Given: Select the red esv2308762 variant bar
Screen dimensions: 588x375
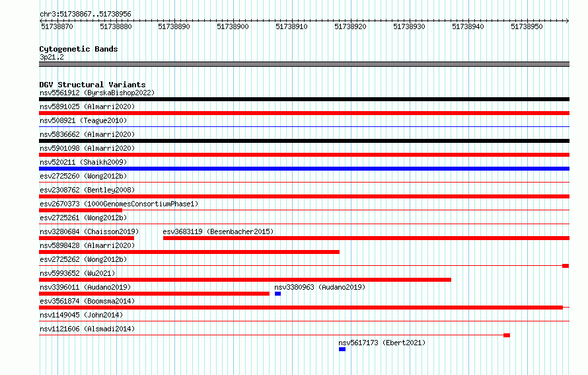Looking at the screenshot, I should [x=304, y=196].
